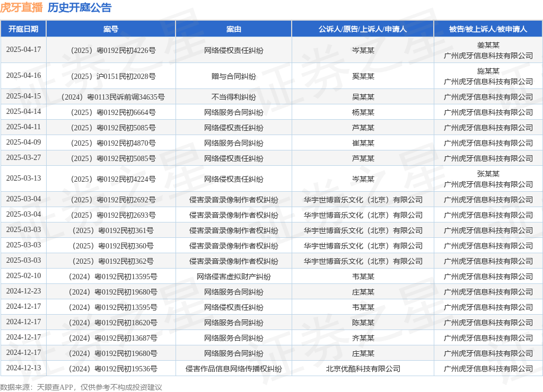Click the date cell 2025-04-17
Image resolution: width=543 pixels, height=392 pixels.
click(x=23, y=49)
